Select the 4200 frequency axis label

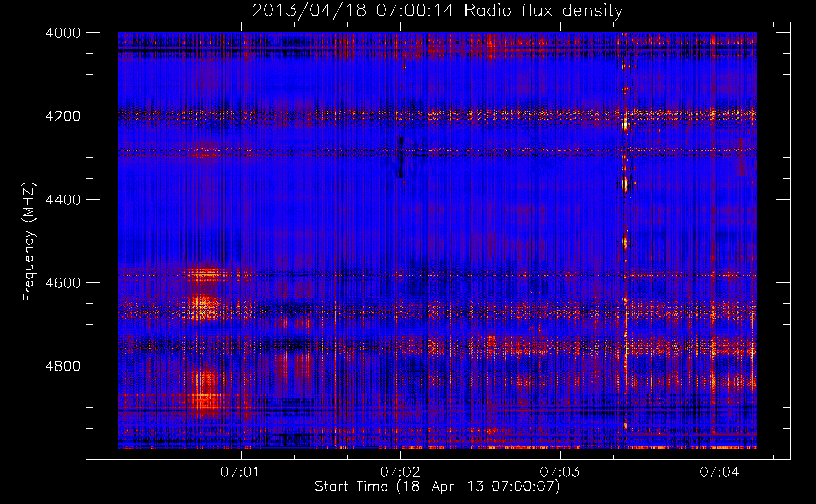point(63,116)
